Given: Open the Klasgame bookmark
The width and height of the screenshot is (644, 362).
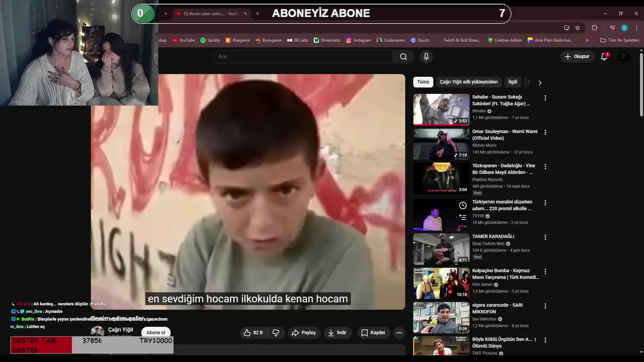Looking at the screenshot, I should click(238, 40).
